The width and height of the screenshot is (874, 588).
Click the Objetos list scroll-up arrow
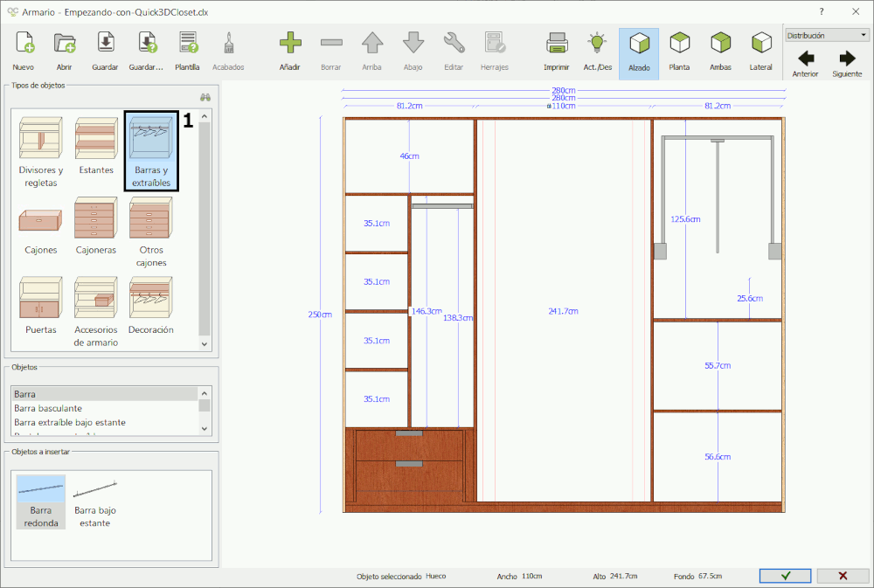tap(205, 393)
